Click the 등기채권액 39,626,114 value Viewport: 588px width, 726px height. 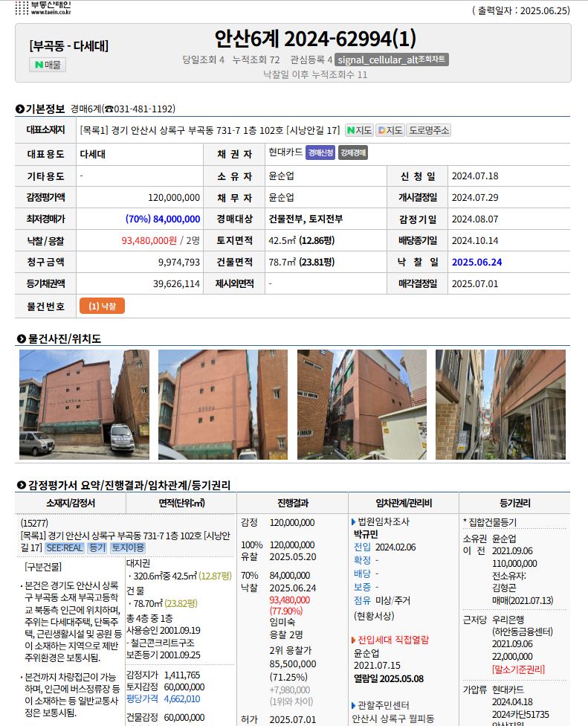177,283
